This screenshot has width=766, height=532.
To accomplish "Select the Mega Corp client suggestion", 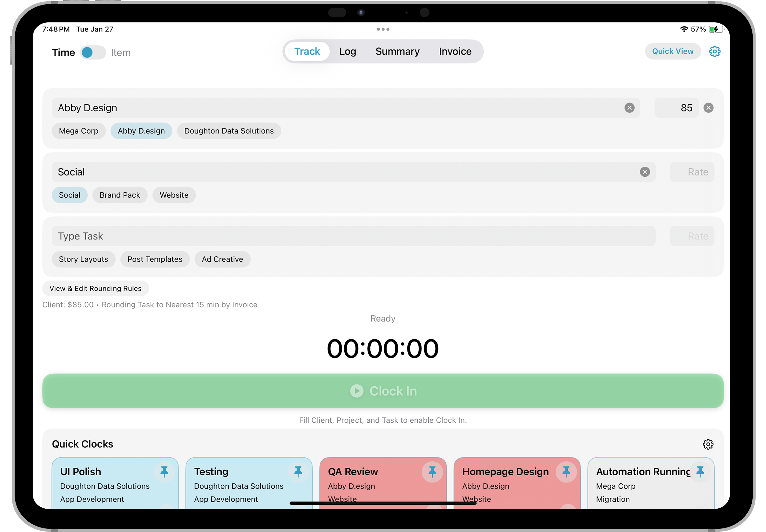I will [x=79, y=131].
